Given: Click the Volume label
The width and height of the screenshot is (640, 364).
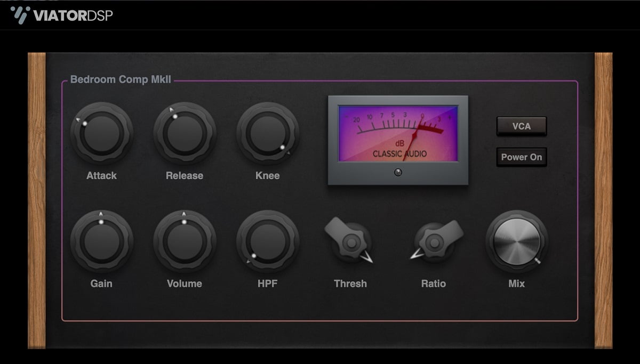Looking at the screenshot, I should tap(185, 284).
